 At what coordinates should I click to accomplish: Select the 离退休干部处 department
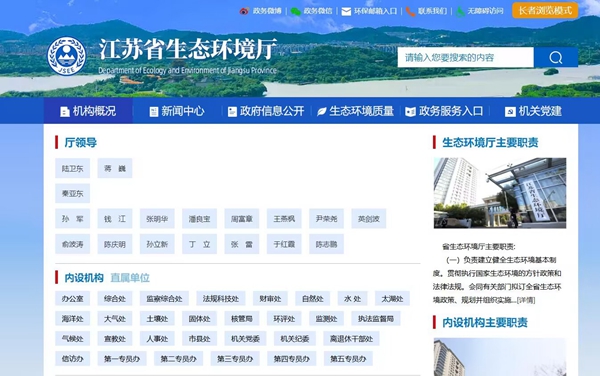point(351,339)
